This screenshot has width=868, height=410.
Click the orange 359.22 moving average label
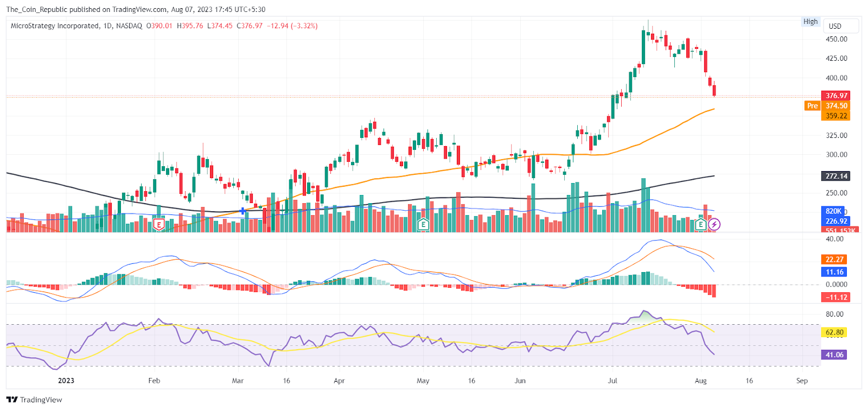point(836,116)
